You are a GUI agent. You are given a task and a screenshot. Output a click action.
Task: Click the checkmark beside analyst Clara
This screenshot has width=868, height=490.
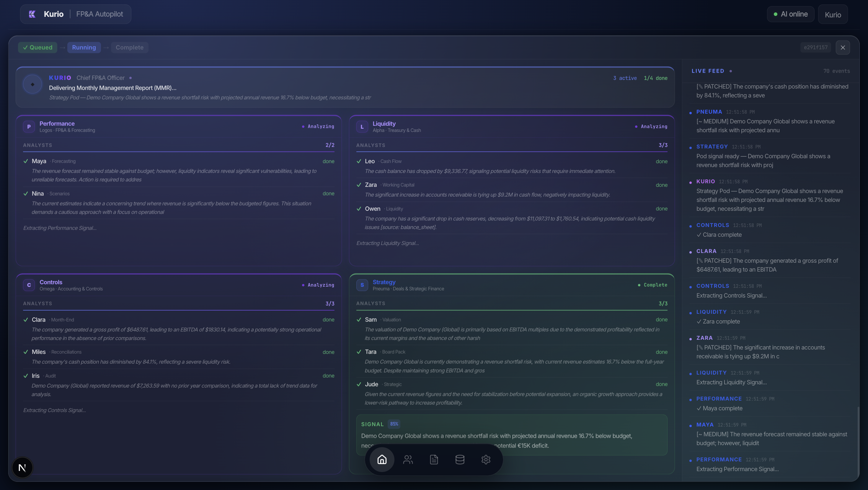(x=26, y=320)
